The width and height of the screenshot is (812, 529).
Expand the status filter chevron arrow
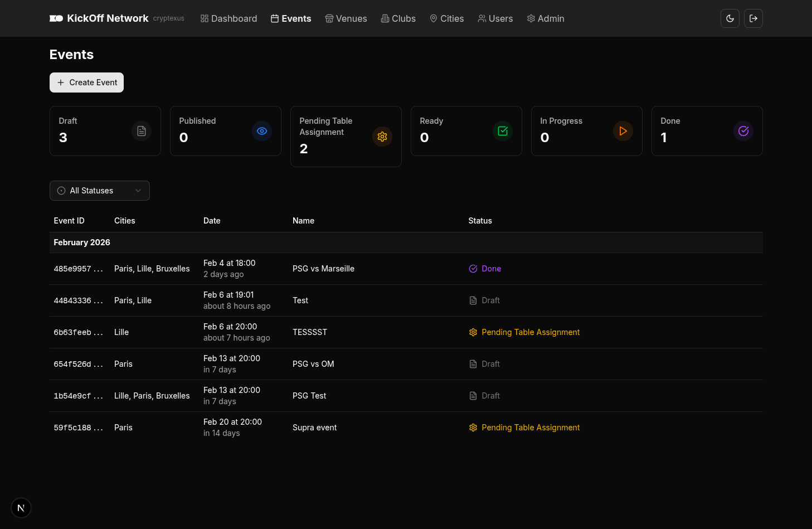point(138,191)
